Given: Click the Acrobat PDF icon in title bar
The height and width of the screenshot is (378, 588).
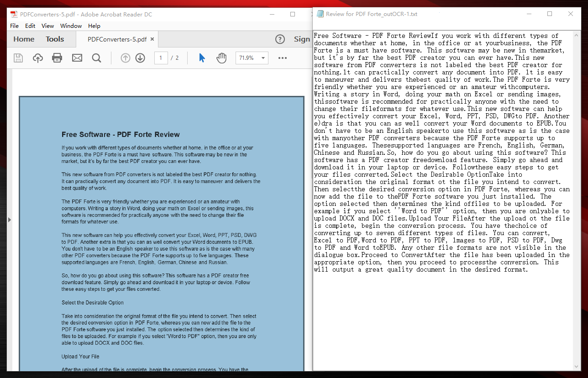Looking at the screenshot, I should pyautogui.click(x=14, y=14).
